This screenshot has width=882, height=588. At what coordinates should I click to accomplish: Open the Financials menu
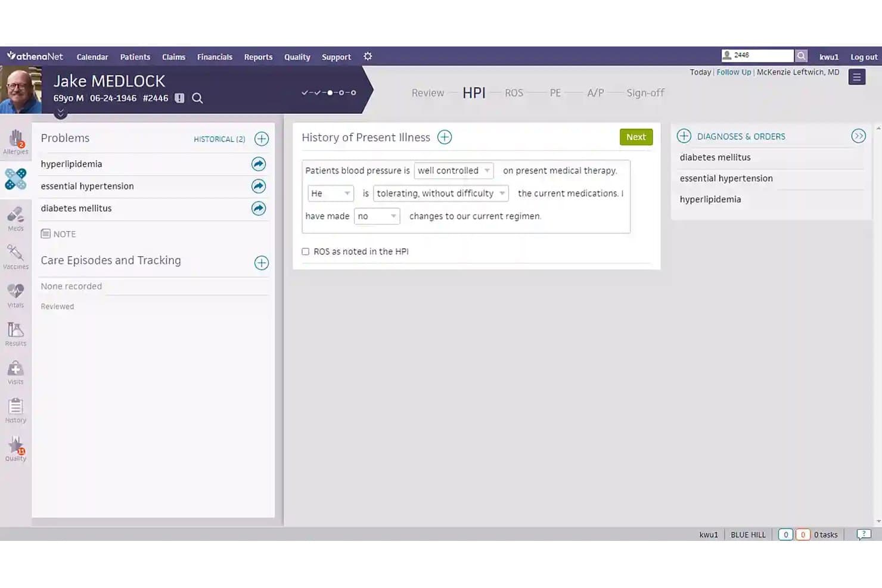click(x=215, y=57)
